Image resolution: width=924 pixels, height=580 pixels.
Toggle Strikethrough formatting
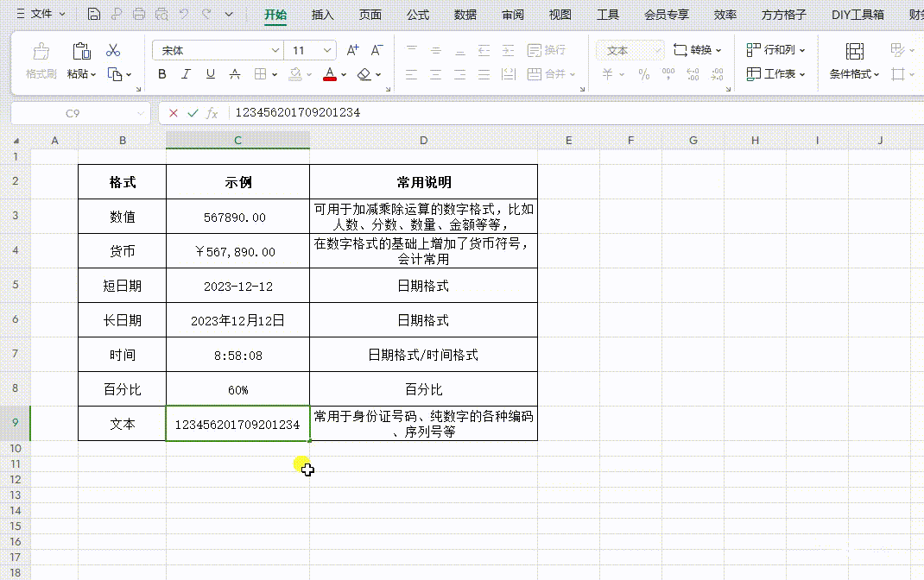(235, 74)
